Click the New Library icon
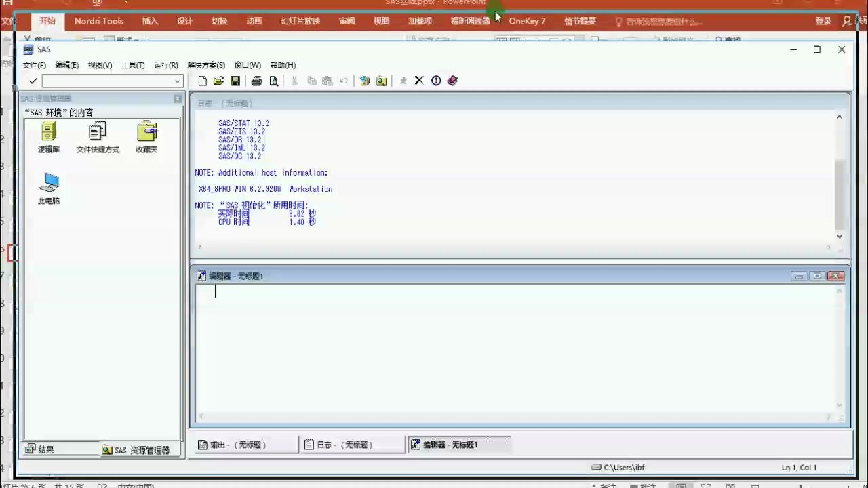This screenshot has width=868, height=488. click(x=365, y=81)
